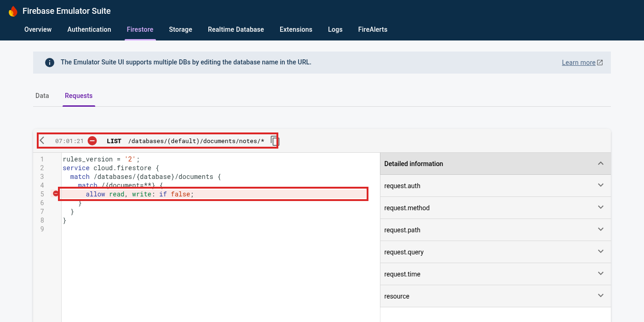Expand the request.auth section

pos(495,186)
